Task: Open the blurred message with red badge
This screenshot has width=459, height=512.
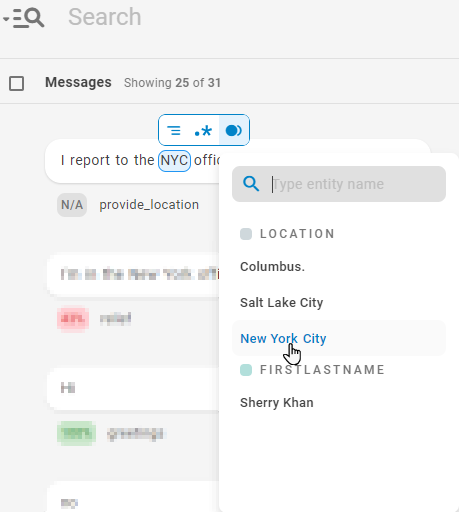Action: tap(133, 274)
